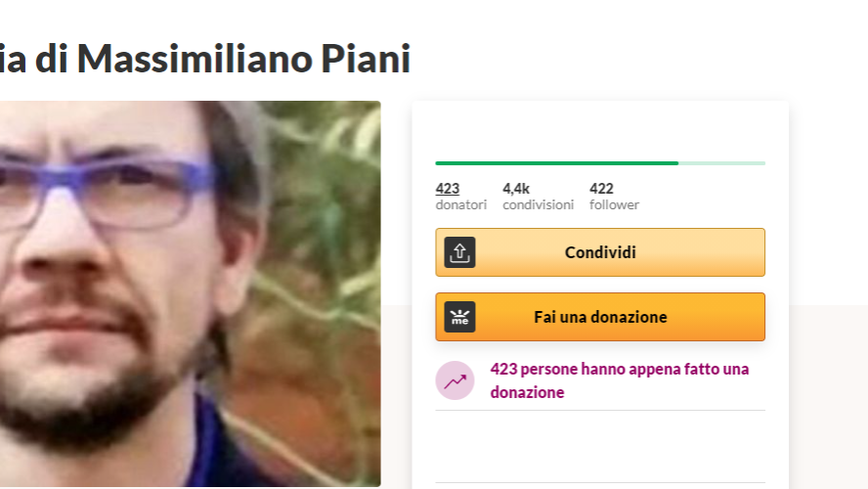
Task: Click the 'Massimiliano Piani' page title
Action: (243, 59)
